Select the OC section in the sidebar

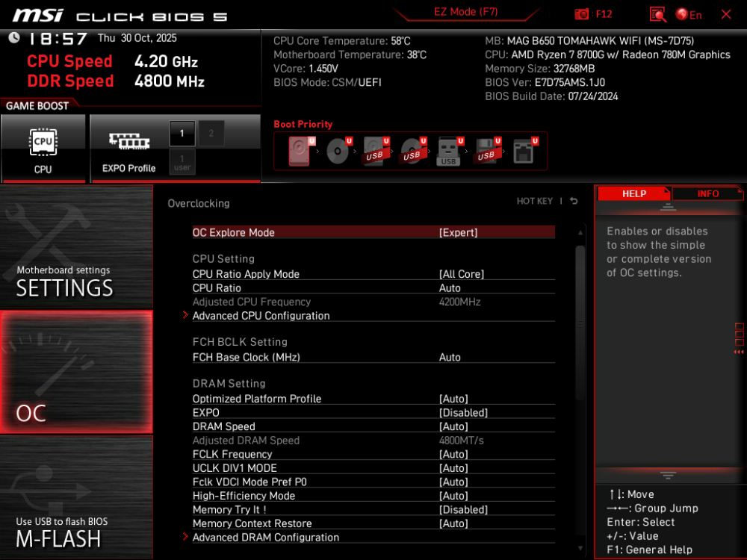pyautogui.click(x=75, y=370)
